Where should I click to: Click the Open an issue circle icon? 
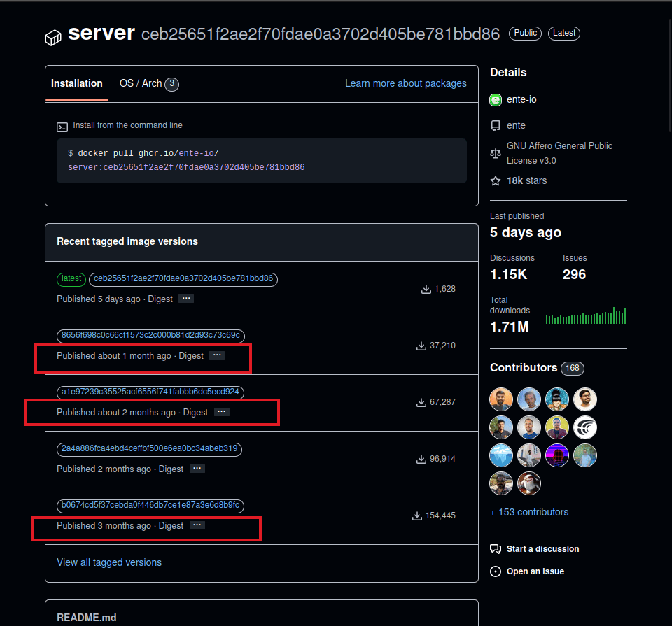pos(496,571)
